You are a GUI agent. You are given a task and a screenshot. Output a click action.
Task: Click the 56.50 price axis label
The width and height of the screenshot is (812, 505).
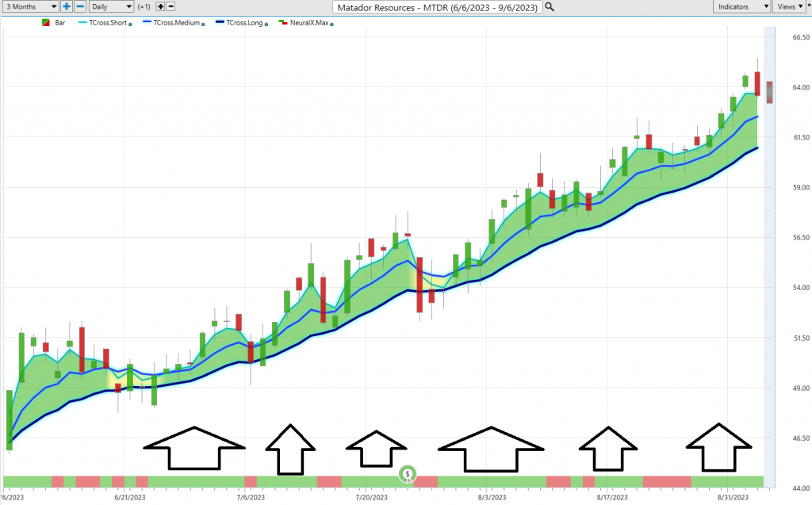[801, 238]
